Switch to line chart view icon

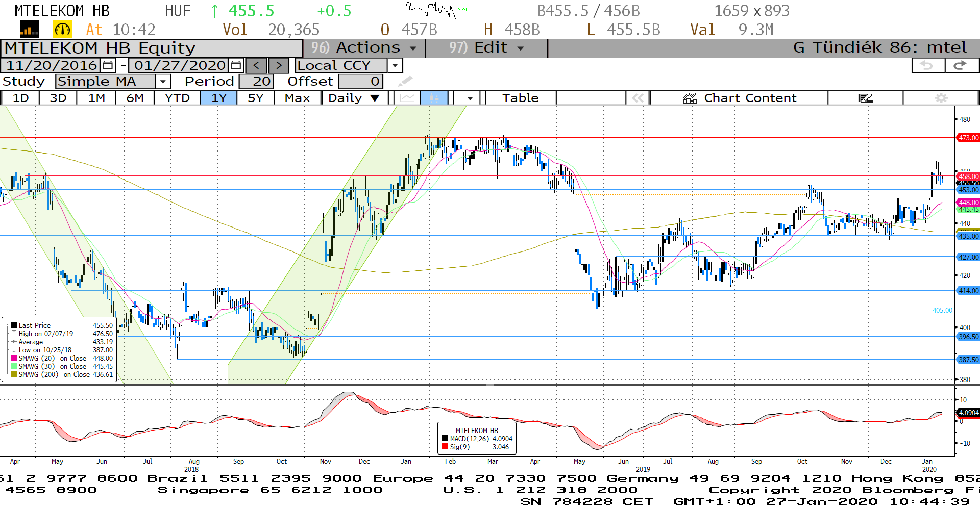(407, 98)
